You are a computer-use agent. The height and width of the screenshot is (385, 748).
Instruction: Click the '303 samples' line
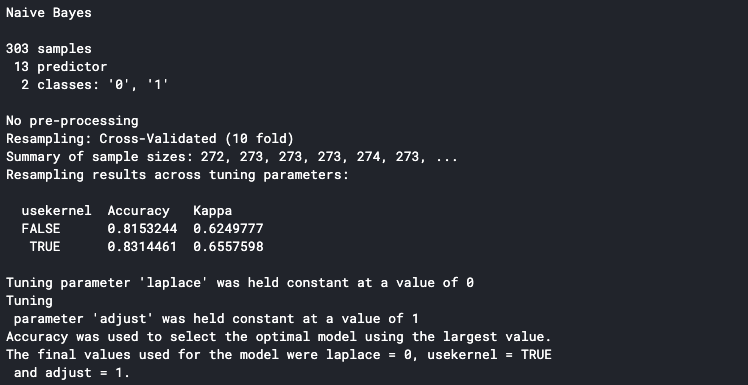[49, 49]
